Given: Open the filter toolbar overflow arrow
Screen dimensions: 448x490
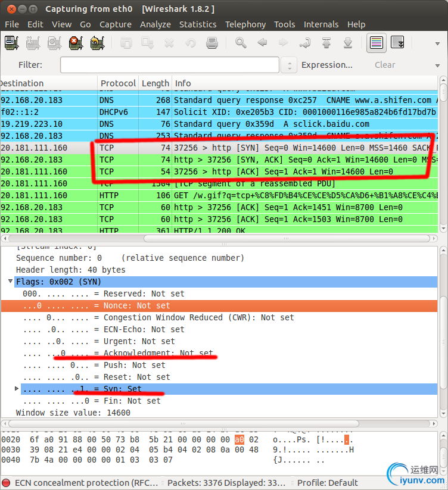Looking at the screenshot, I should pyautogui.click(x=438, y=65).
